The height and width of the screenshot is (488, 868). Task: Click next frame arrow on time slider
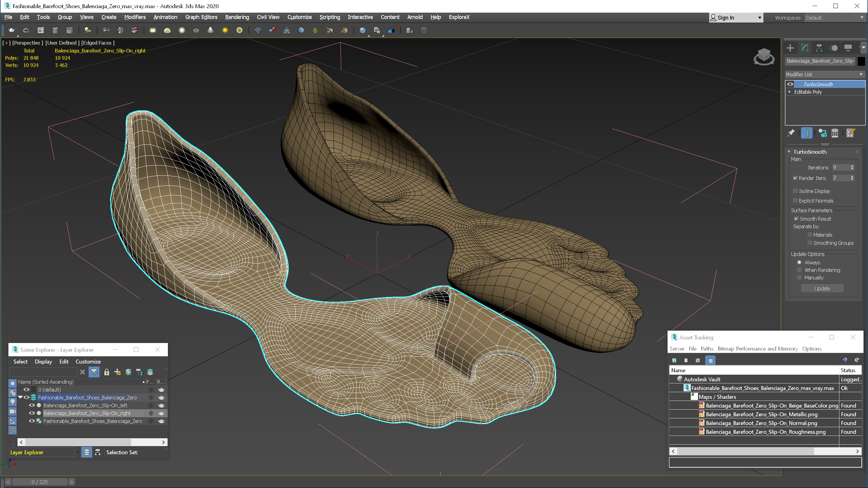pyautogui.click(x=71, y=482)
